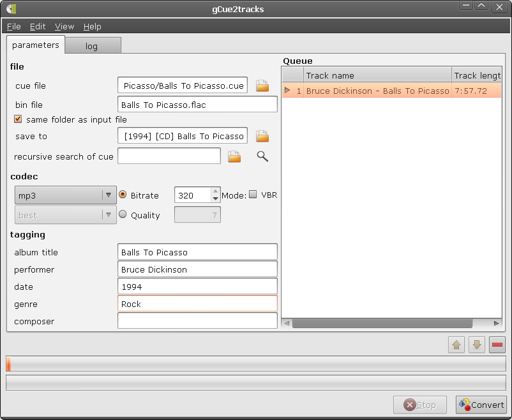The width and height of the screenshot is (512, 420).
Task: Click the lower total progress bar
Action: (256, 383)
